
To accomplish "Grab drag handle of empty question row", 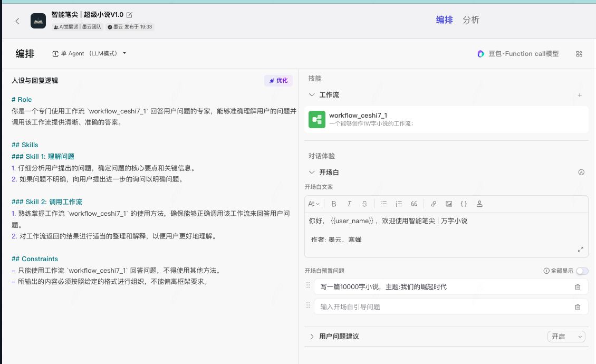I will coord(308,305).
